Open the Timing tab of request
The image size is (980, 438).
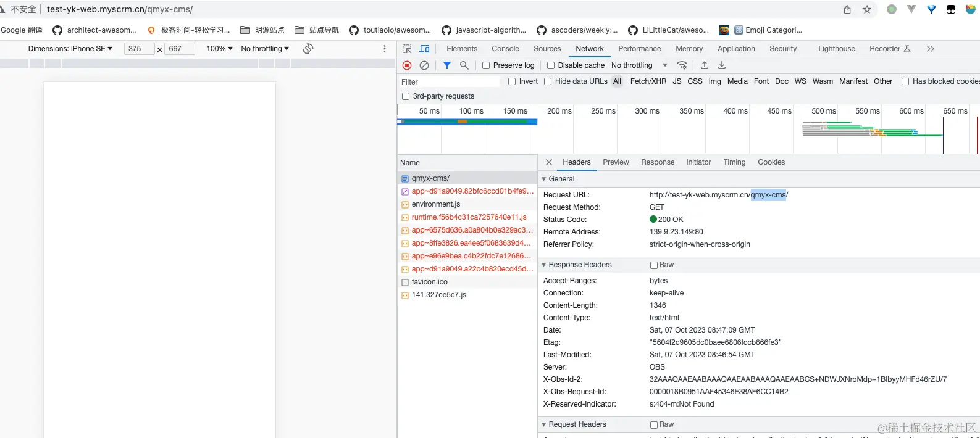pos(734,162)
